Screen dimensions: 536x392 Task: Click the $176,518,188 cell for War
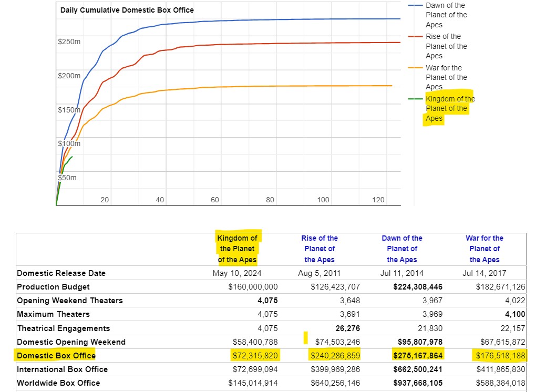coord(500,356)
